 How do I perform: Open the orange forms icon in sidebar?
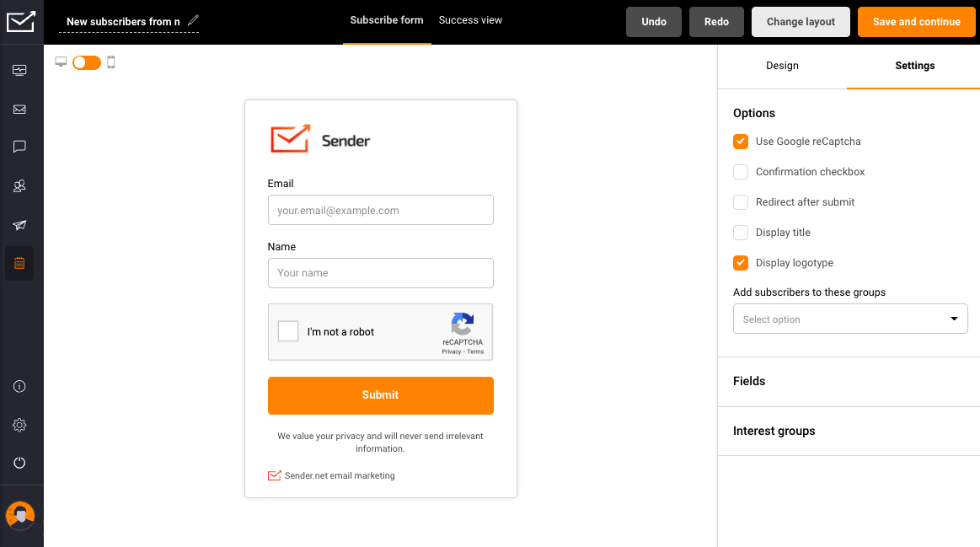(x=19, y=264)
